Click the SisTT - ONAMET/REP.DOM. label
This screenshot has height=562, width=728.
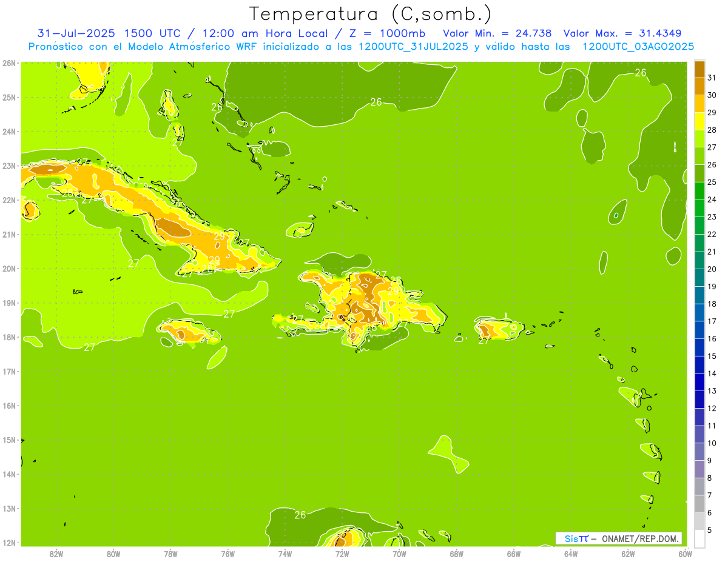pyautogui.click(x=619, y=538)
